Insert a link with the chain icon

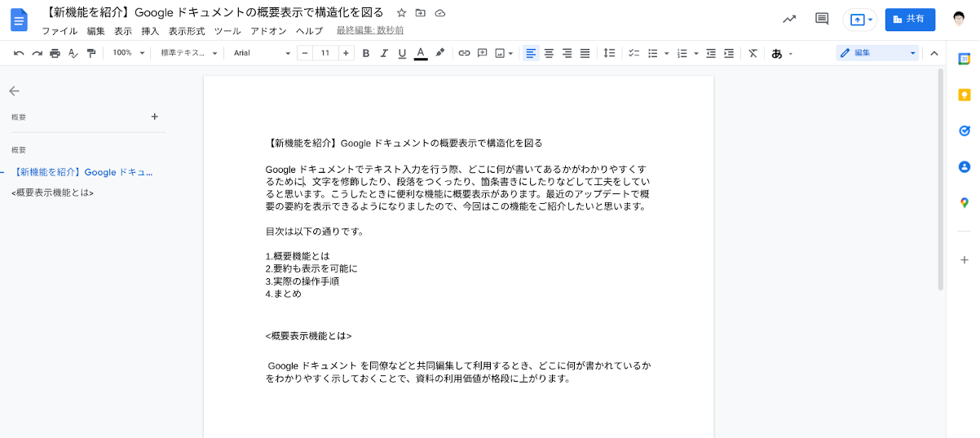[x=464, y=53]
